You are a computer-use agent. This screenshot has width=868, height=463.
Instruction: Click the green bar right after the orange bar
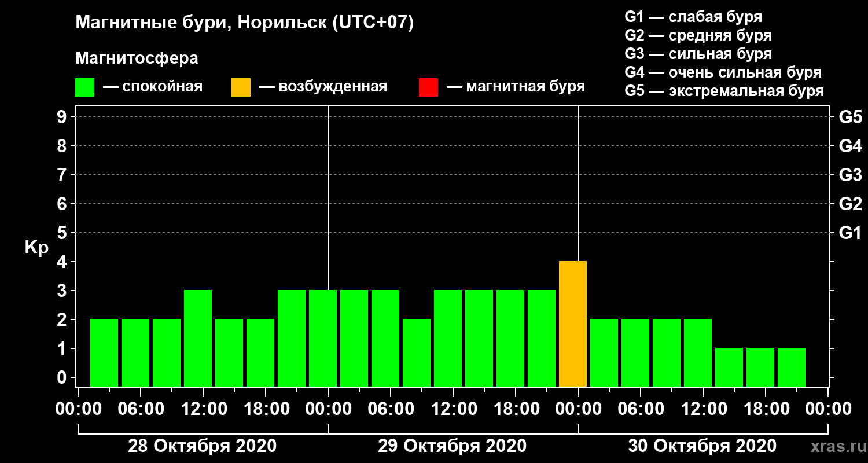click(604, 353)
